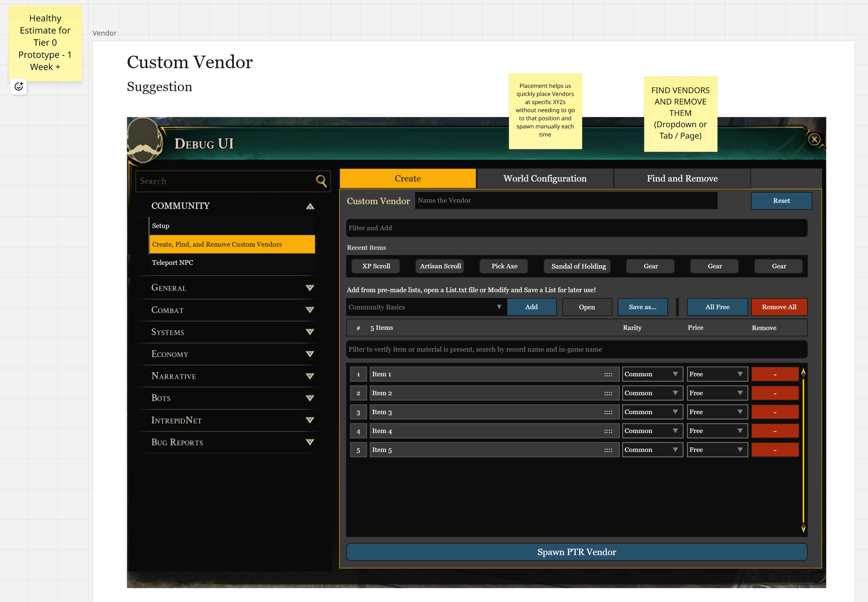Screen dimensions: 868x602
Task: Click the drag handle on Item 1
Action: tap(608, 375)
